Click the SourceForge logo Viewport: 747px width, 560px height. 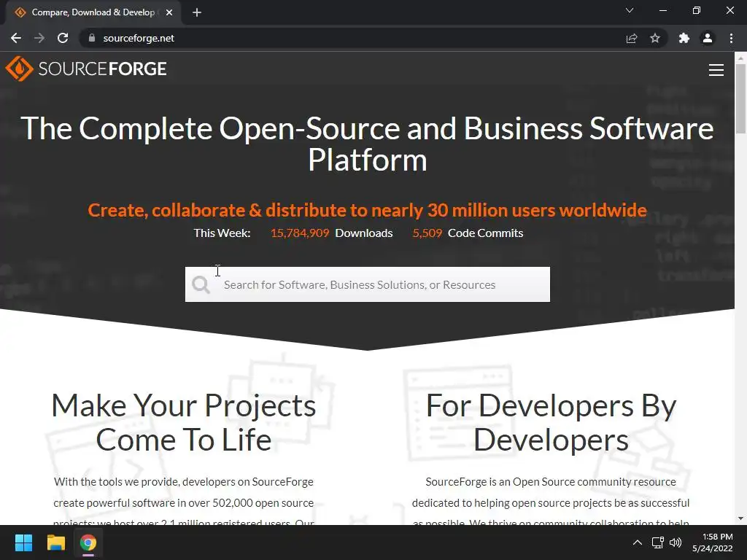[x=86, y=69]
